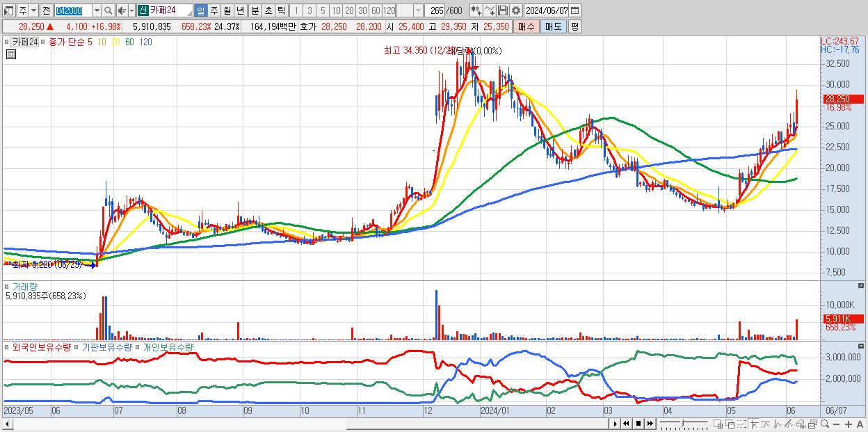
Task: Stop the chart replay
Action: (638, 424)
